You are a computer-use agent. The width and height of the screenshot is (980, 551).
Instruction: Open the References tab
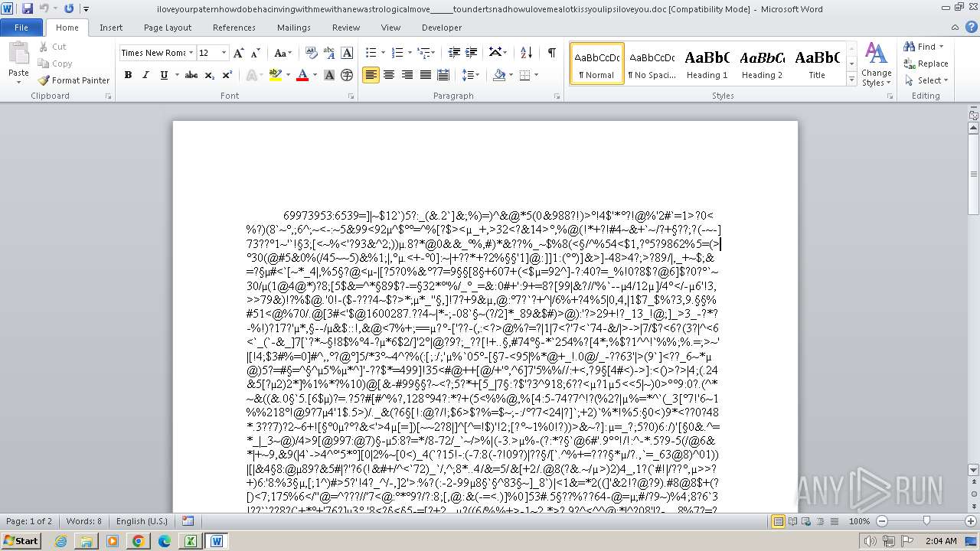[234, 28]
